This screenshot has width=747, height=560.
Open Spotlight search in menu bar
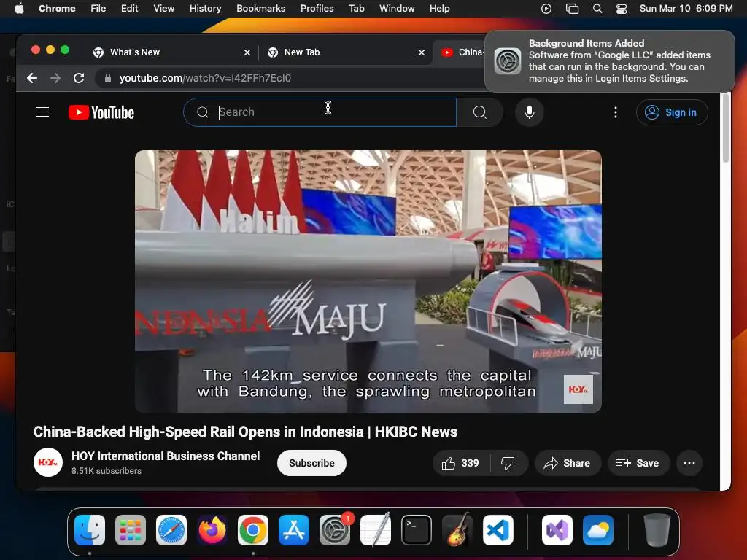pos(597,9)
